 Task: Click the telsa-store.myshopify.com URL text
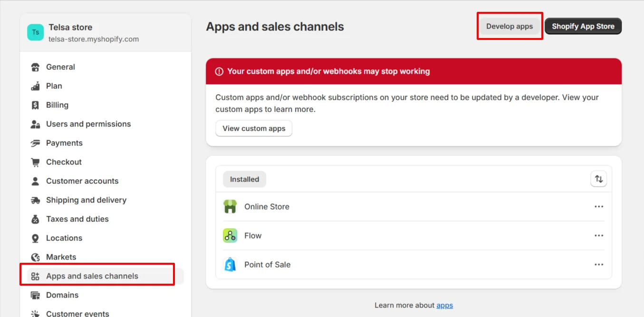click(x=94, y=39)
